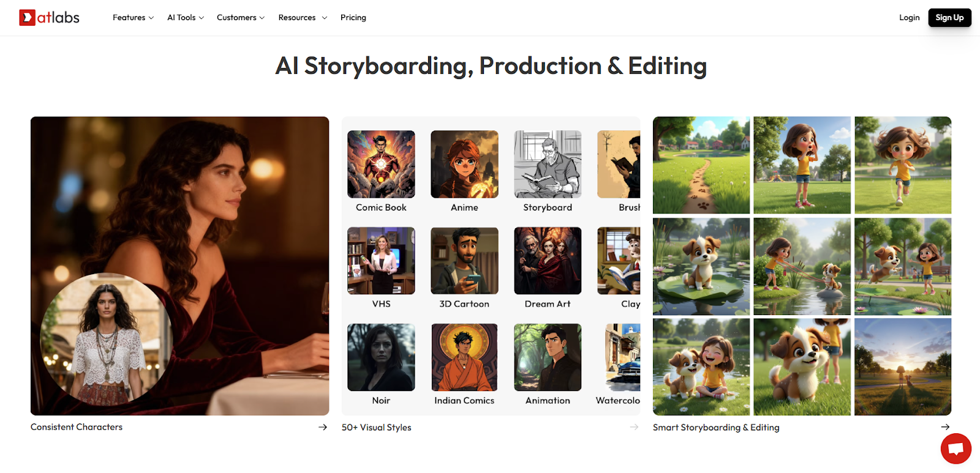The image size is (980, 473).
Task: Click the Login link
Action: point(909,18)
